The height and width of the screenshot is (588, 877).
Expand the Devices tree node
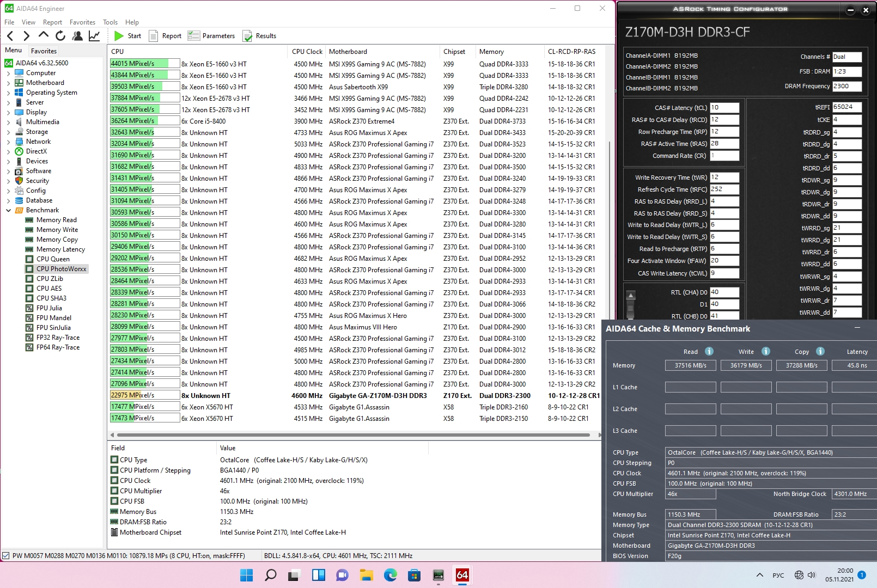coord(8,161)
